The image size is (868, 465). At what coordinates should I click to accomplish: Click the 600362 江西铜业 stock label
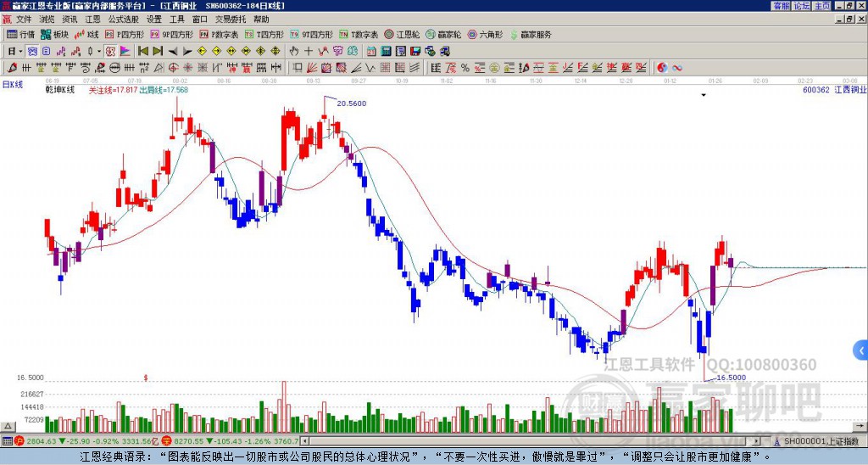[835, 89]
